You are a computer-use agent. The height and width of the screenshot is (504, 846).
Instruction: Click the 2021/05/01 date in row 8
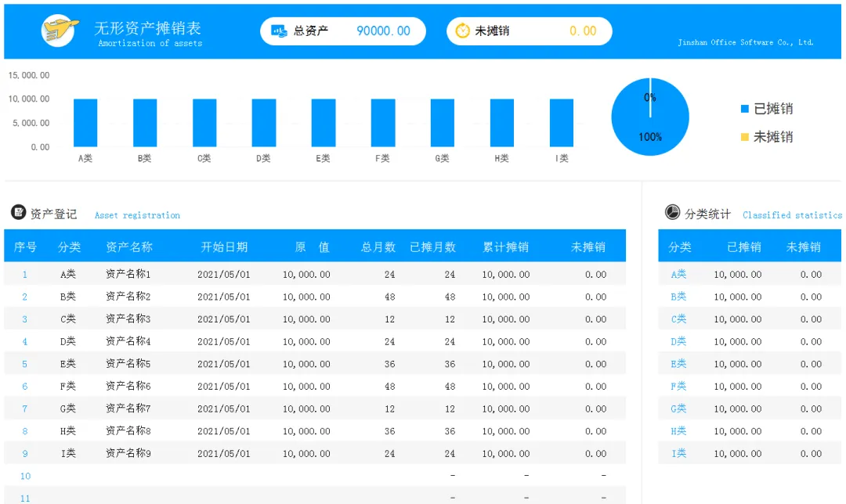pos(224,431)
